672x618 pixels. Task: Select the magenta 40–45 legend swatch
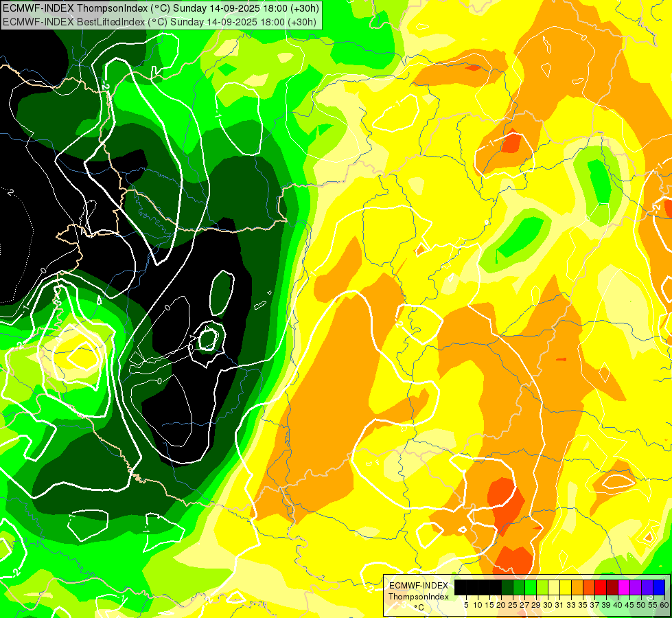point(623,587)
